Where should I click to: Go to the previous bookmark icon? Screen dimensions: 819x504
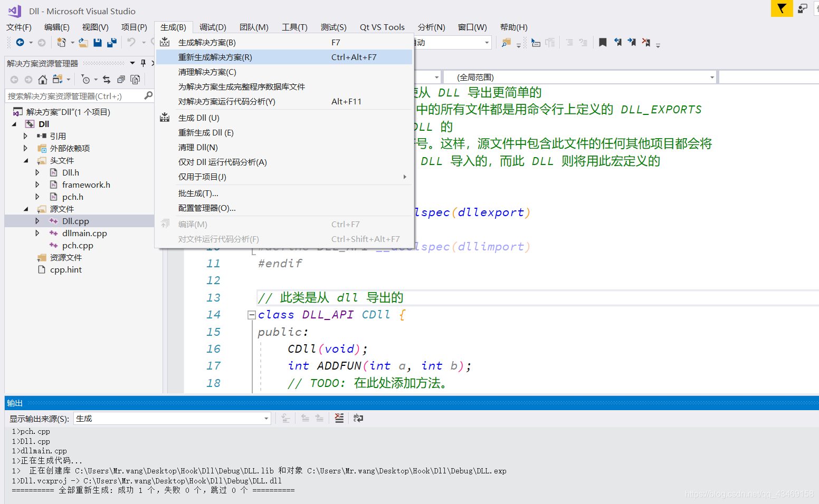coord(617,42)
